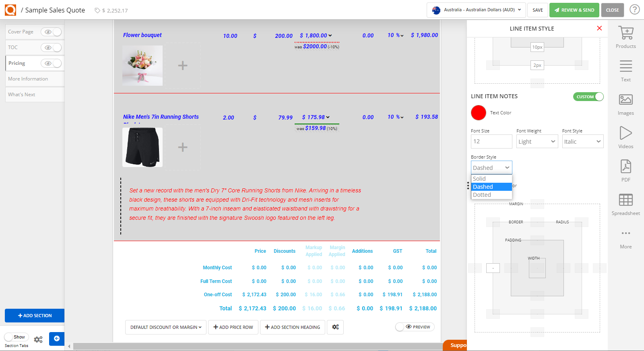
Task: Click the Font Size input field
Action: pyautogui.click(x=491, y=141)
